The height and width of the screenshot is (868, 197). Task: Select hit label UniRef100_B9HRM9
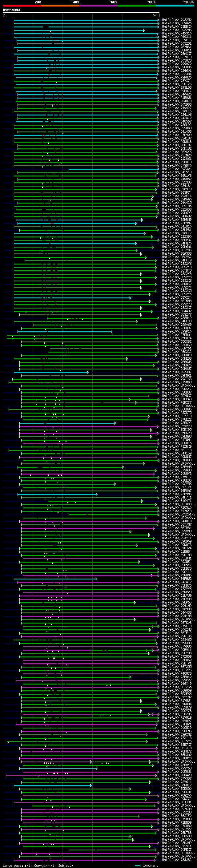(176, 220)
